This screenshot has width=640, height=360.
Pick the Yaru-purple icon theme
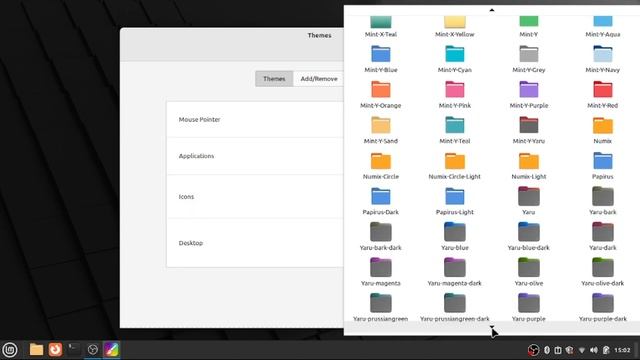pos(529,307)
